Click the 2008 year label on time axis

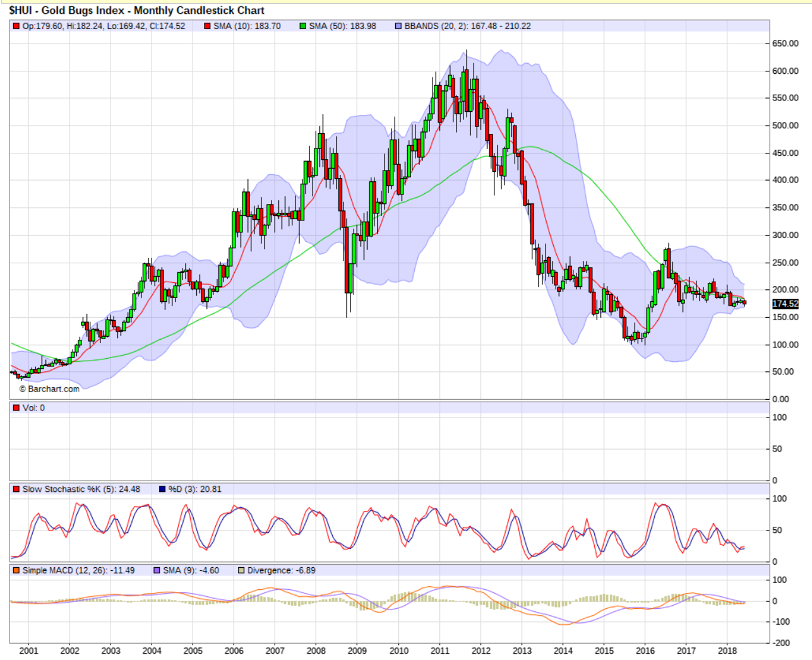[x=316, y=651]
